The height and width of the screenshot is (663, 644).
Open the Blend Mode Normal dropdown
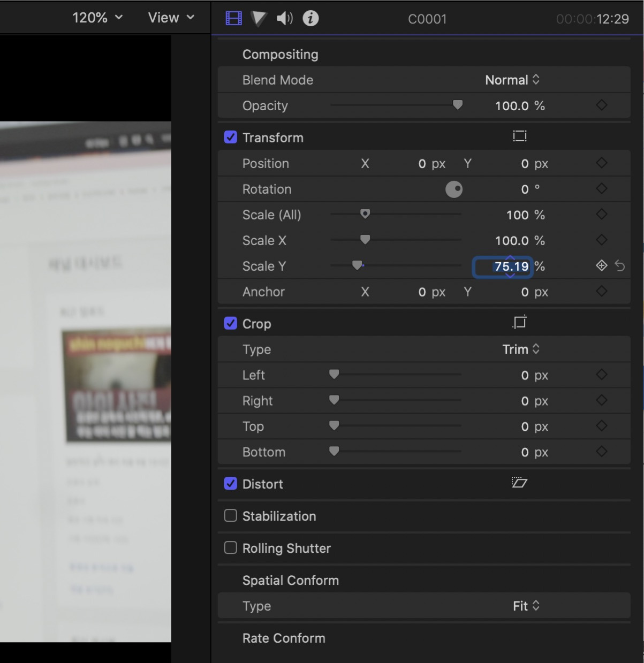pos(512,80)
